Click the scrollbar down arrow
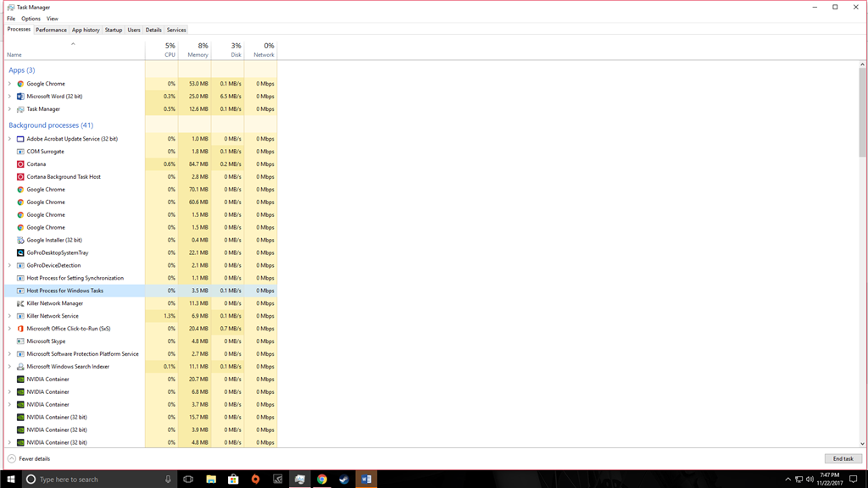 [x=862, y=444]
